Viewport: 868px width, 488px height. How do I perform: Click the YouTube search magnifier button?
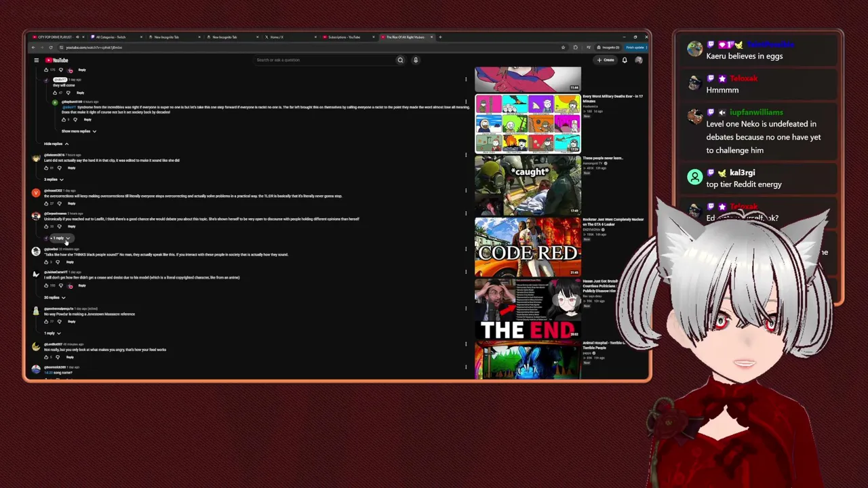[400, 60]
